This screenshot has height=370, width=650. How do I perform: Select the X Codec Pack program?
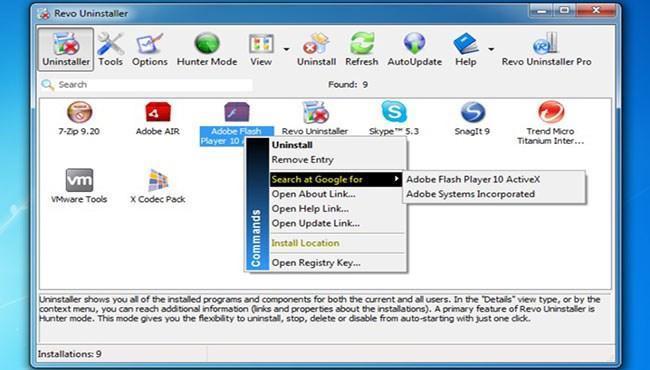[158, 186]
